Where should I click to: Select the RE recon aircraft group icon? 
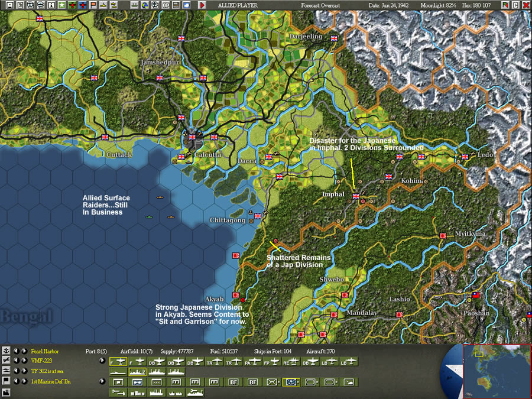[292, 362]
